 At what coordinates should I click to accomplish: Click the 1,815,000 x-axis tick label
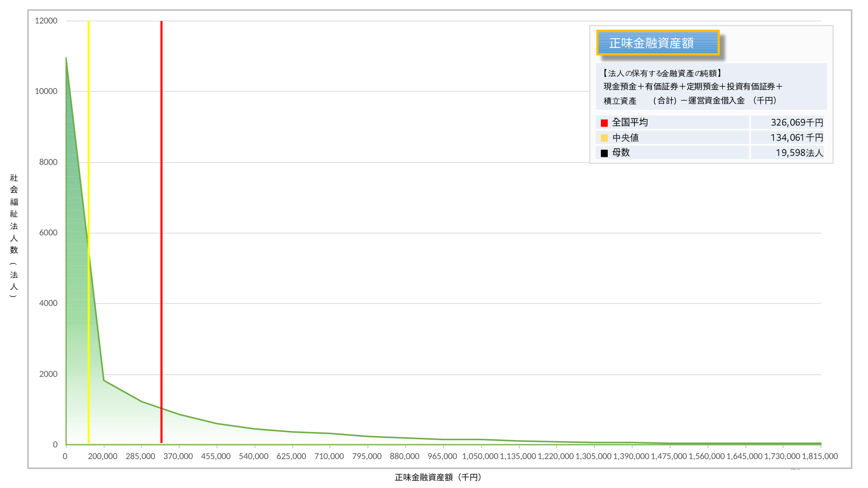click(x=820, y=456)
